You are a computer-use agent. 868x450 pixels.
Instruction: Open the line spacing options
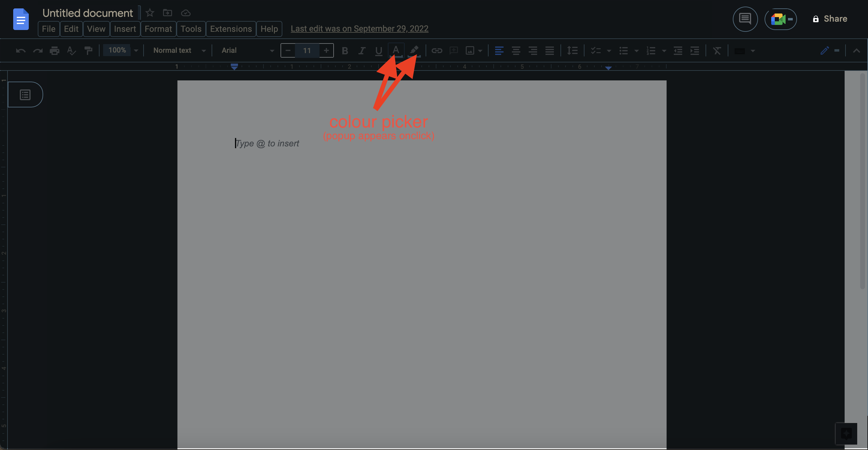(x=572, y=50)
